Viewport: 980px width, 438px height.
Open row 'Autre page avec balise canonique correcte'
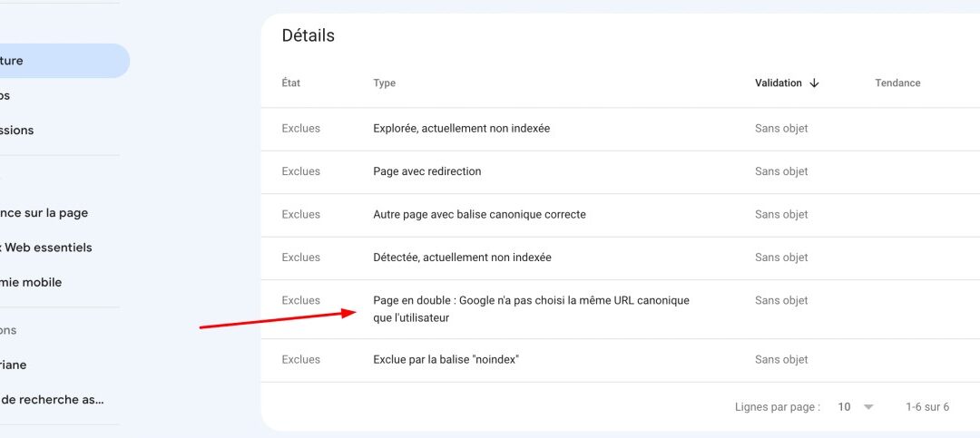click(621, 215)
